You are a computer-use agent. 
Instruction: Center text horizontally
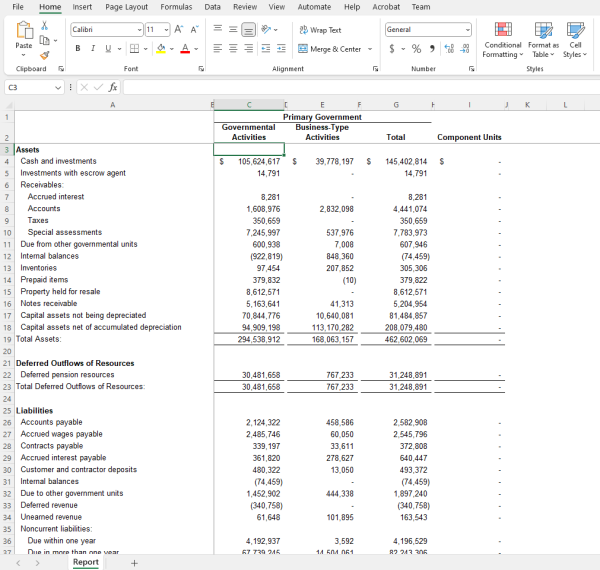click(233, 49)
